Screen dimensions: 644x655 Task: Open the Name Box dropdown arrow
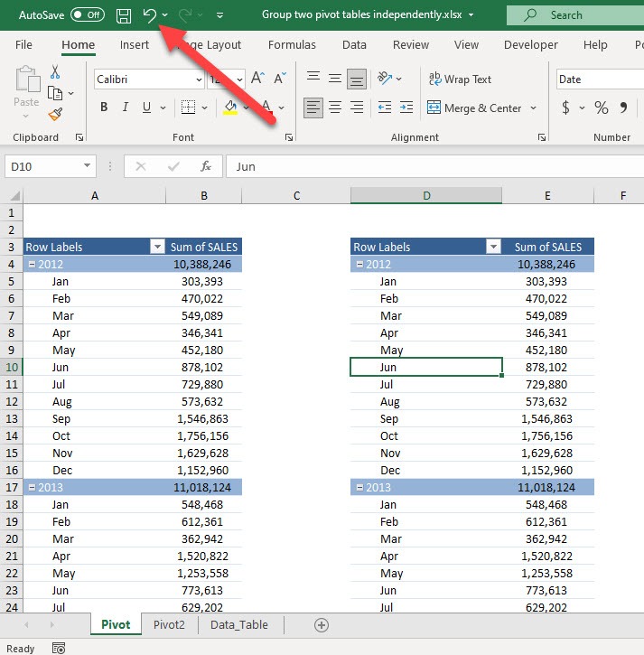[87, 165]
